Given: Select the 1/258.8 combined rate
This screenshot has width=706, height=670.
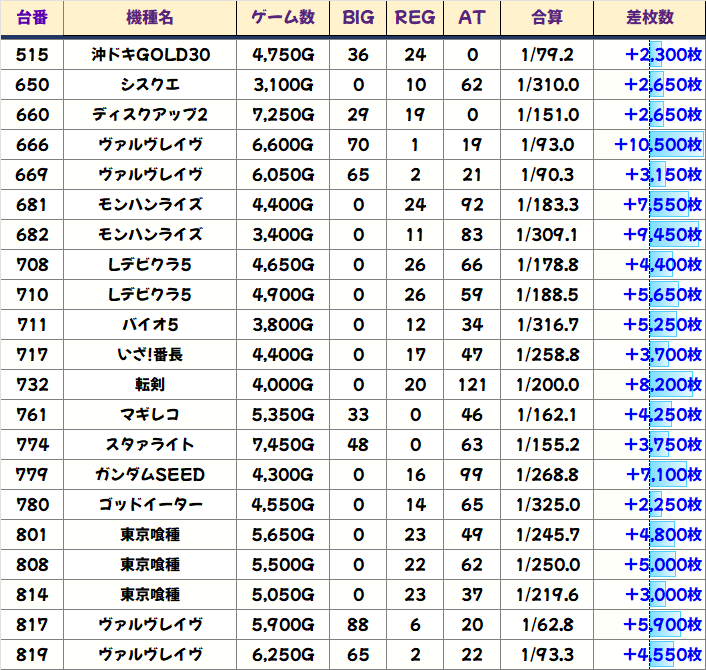Looking at the screenshot, I should 548,355.
